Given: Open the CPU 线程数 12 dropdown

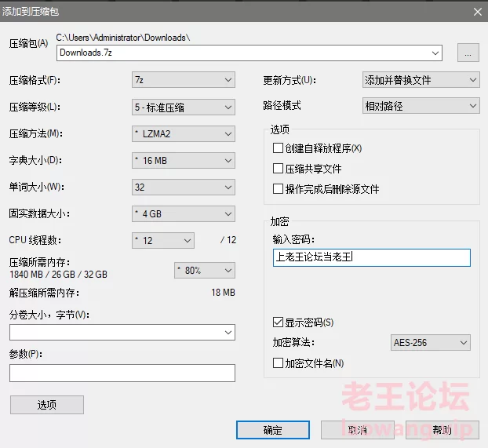Looking at the screenshot, I should click(163, 240).
